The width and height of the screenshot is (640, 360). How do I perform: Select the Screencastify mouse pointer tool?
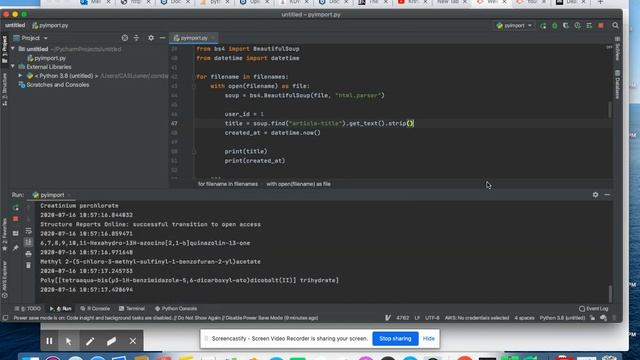tap(69, 341)
